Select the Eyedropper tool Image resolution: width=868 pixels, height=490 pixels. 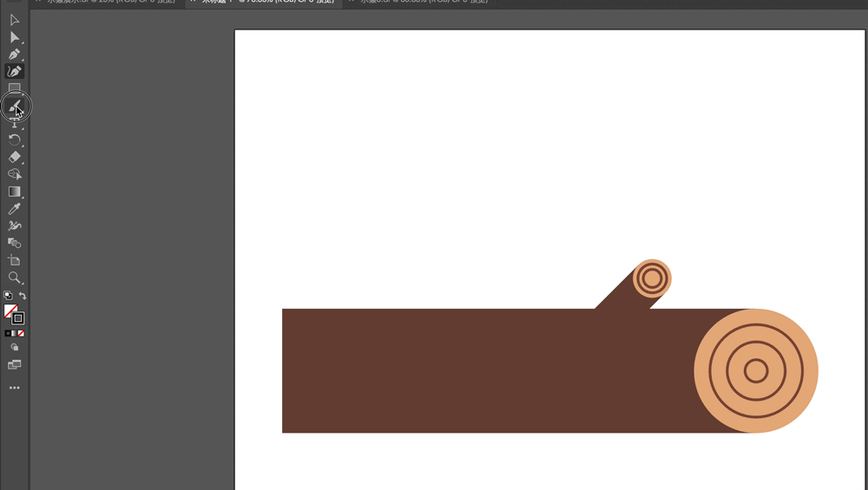[15, 208]
